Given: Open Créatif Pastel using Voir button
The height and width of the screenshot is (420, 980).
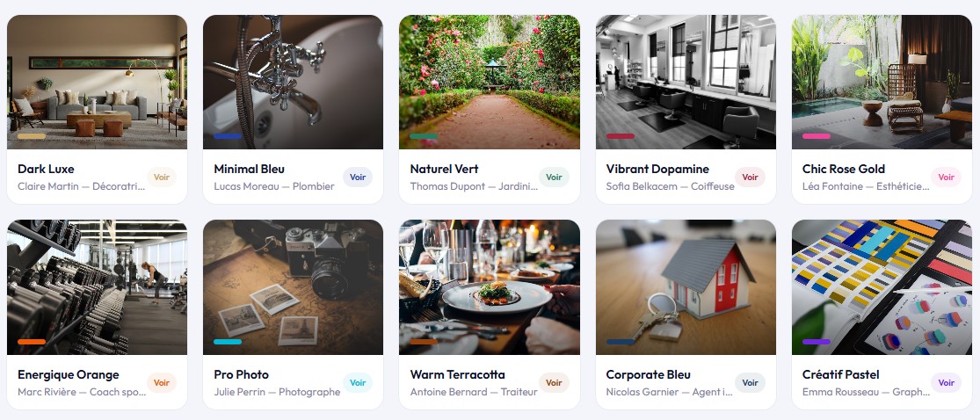Looking at the screenshot, I should pyautogui.click(x=947, y=382).
